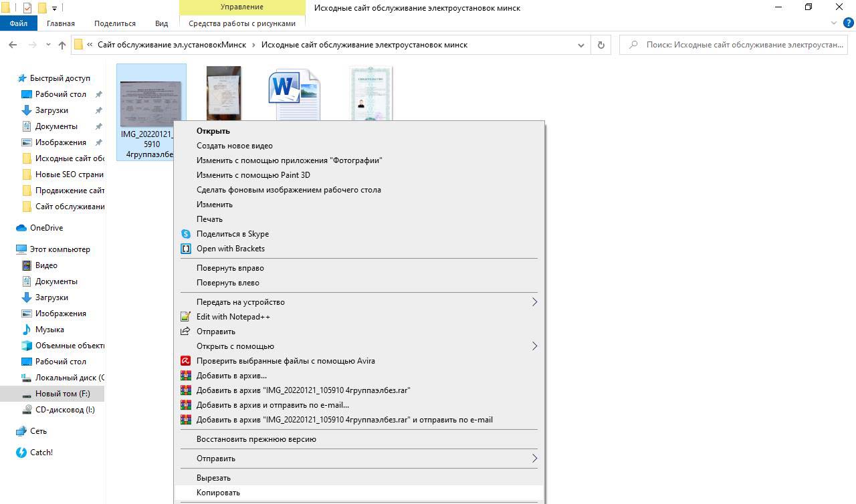Select "Новый том (F:)" drive in sidebar
The width and height of the screenshot is (856, 504).
(62, 394)
